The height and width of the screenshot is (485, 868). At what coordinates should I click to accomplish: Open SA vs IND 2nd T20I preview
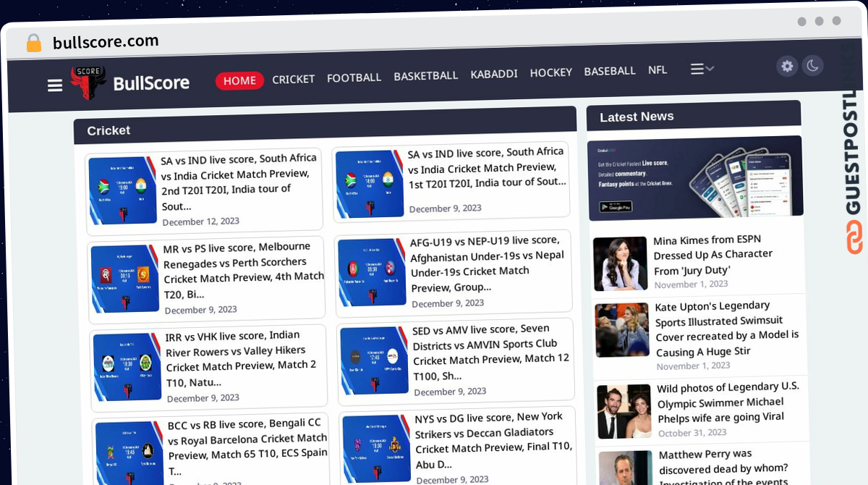coord(239,182)
